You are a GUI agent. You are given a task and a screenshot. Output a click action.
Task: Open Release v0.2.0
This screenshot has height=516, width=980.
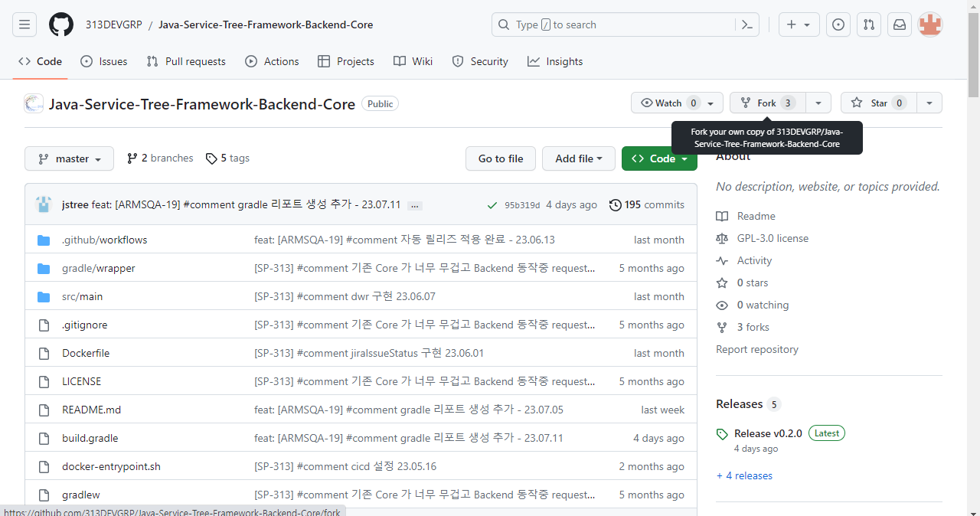768,433
